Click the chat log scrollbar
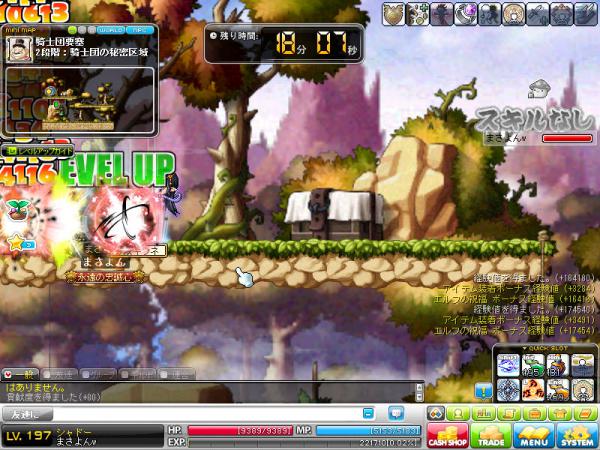The height and width of the screenshot is (450, 600). coord(419,392)
